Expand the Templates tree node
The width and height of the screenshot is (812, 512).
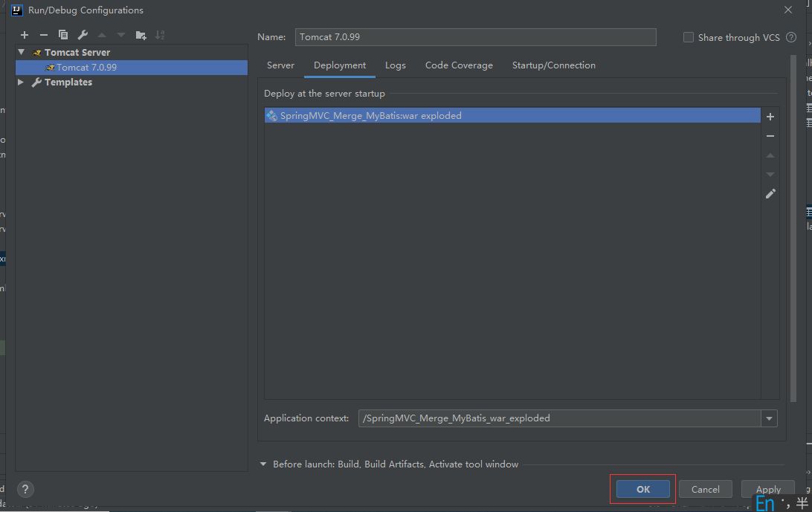21,82
